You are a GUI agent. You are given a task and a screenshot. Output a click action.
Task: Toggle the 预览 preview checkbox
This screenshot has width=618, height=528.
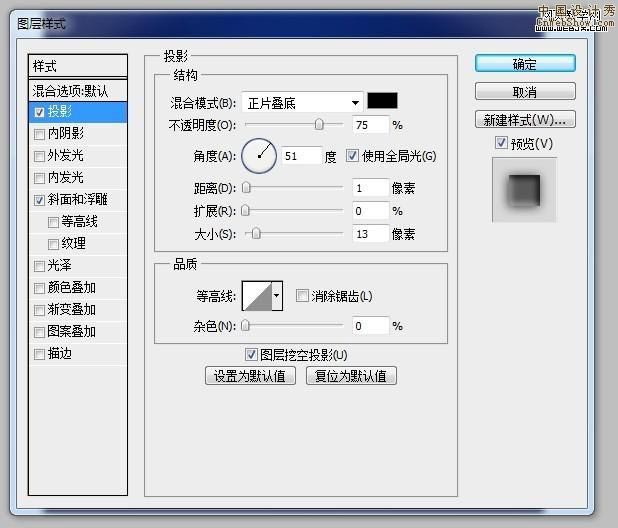(x=501, y=143)
